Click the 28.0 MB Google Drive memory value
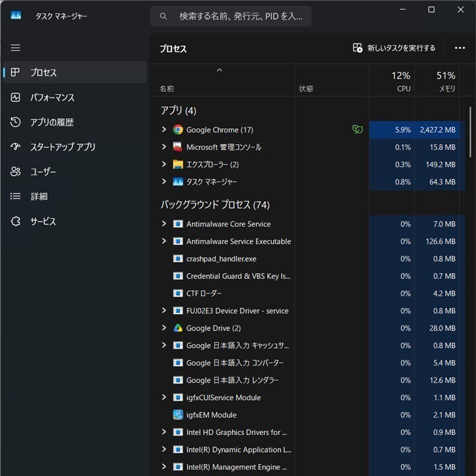 coord(442,328)
